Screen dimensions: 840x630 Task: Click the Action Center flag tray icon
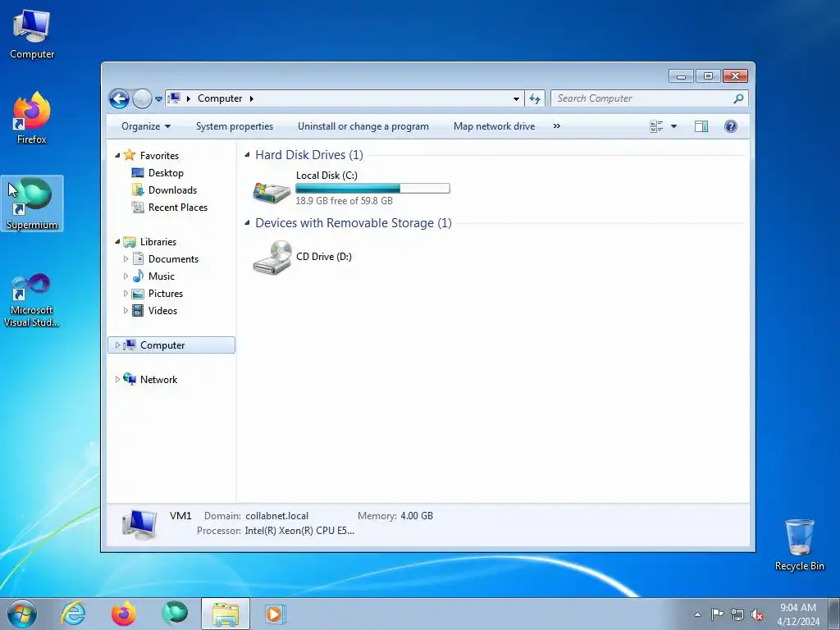717,614
